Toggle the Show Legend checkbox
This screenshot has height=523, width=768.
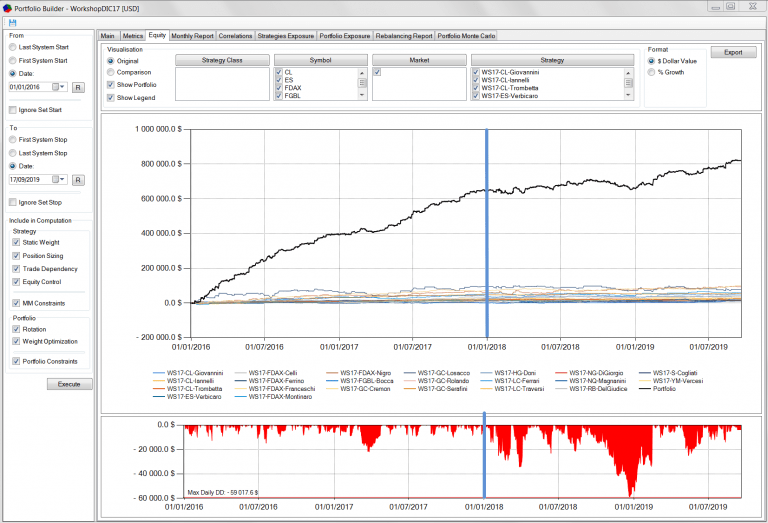[x=111, y=98]
